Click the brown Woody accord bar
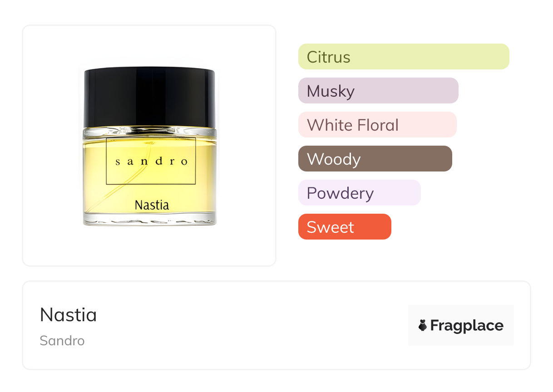553x392 pixels. 375,159
